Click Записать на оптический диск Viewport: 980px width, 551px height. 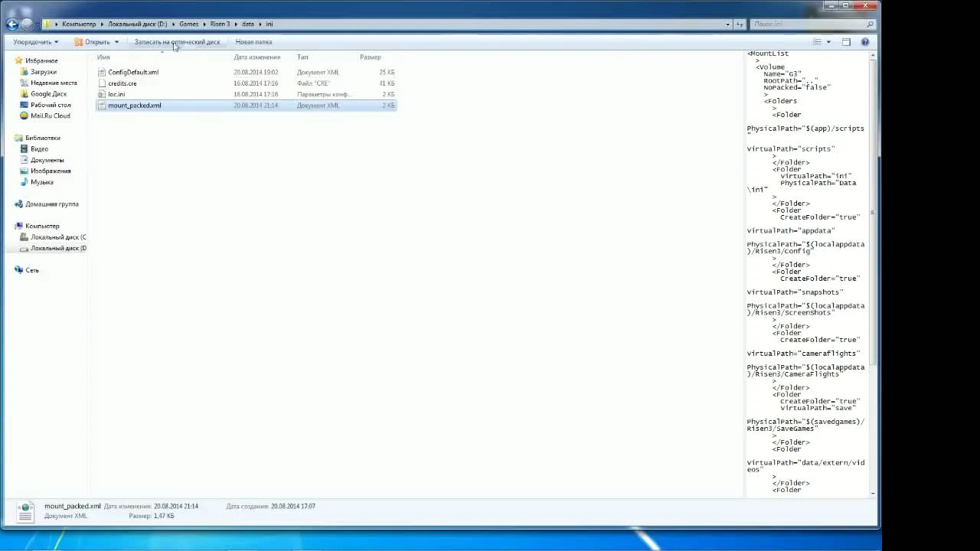click(177, 42)
